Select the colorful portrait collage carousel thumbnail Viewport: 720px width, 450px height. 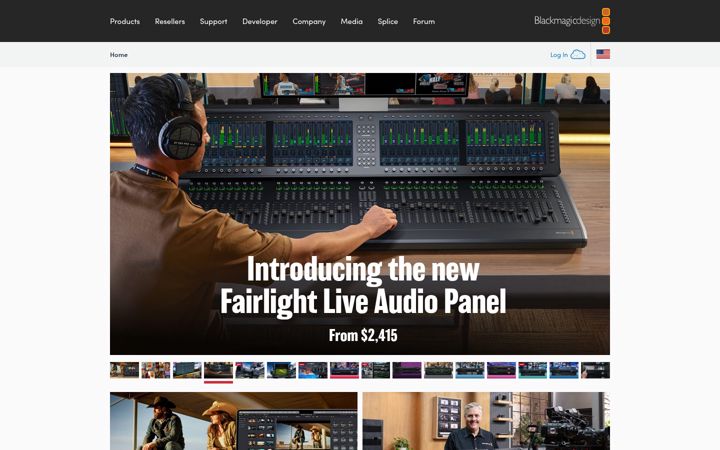[156, 370]
